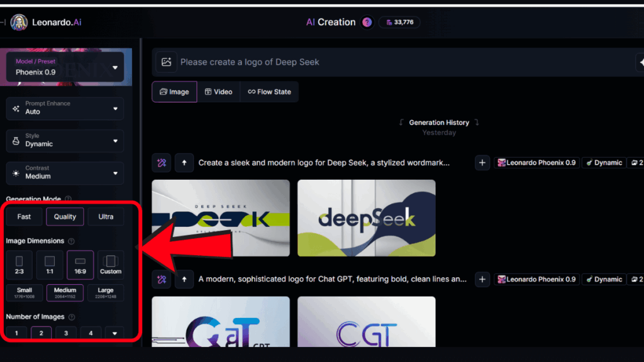Open the Style Dynamic dropdown
Image resolution: width=644 pixels, height=362 pixels.
point(65,141)
